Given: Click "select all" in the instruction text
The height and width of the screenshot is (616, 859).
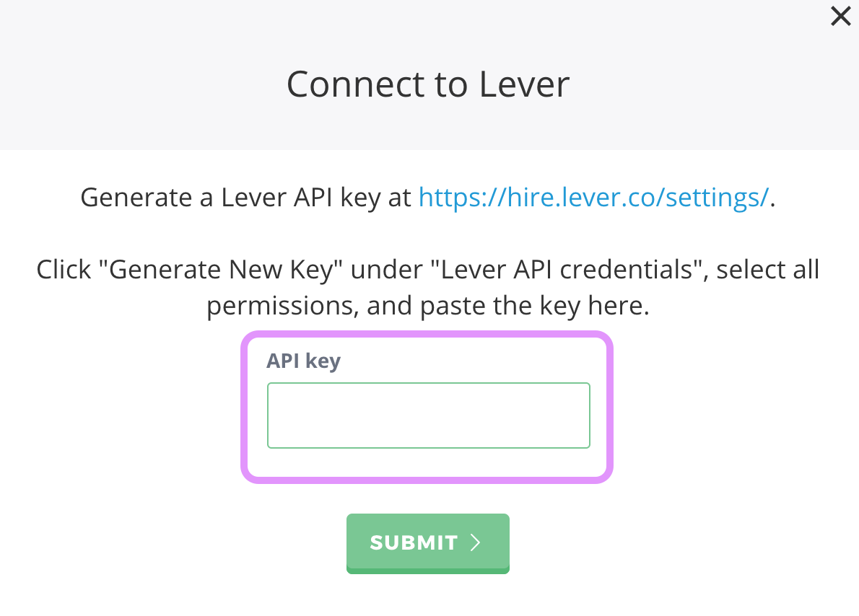Looking at the screenshot, I should coord(769,270).
